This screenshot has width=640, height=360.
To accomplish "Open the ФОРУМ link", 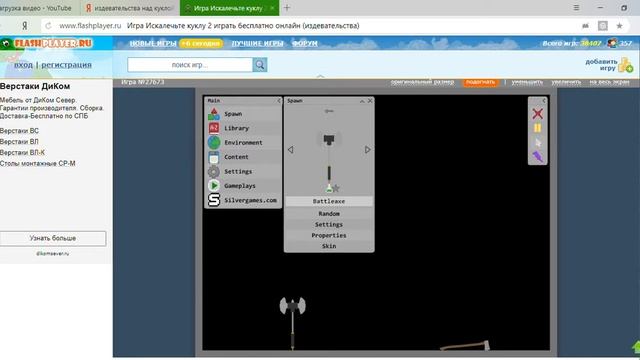I will click(x=304, y=43).
